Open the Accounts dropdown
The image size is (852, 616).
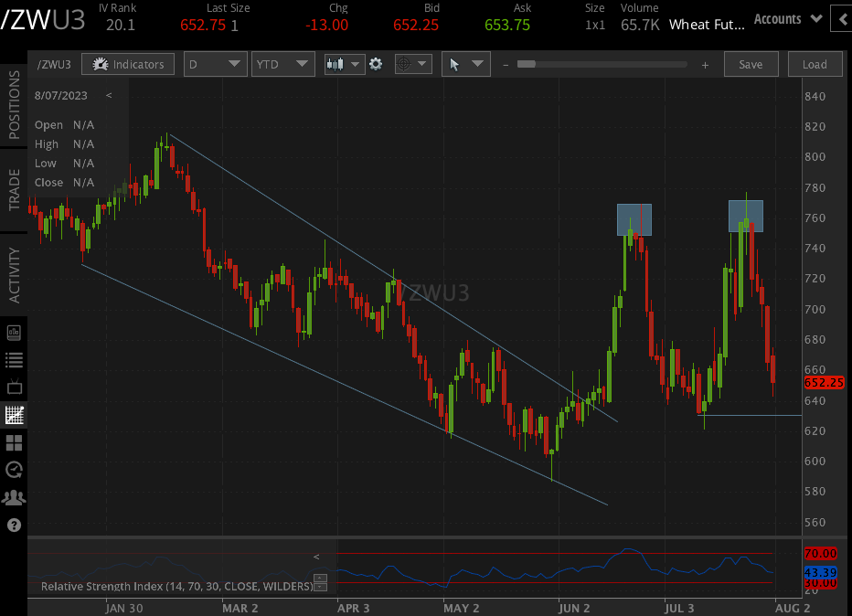(787, 19)
